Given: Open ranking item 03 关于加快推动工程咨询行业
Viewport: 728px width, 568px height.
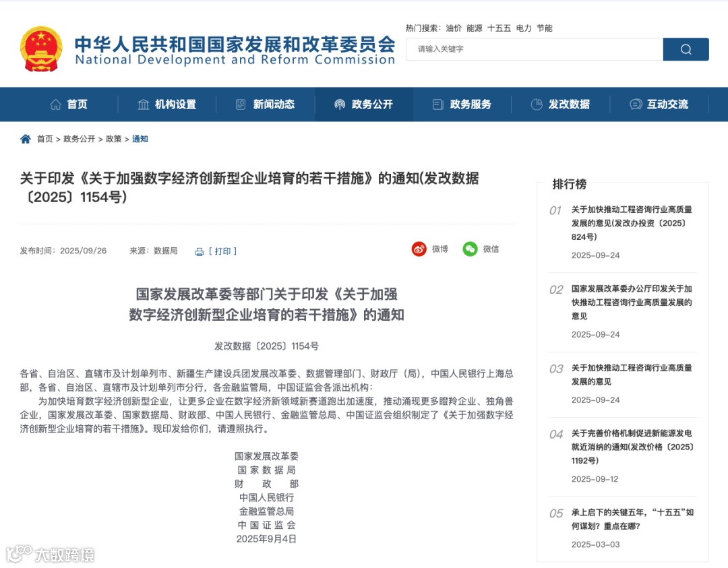Looking at the screenshot, I should point(632,375).
